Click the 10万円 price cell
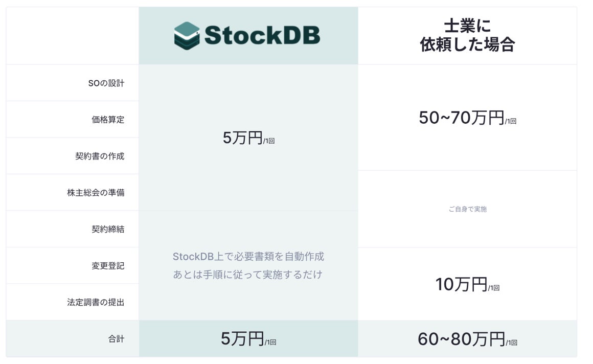This screenshot has height=364, width=593. [x=467, y=284]
